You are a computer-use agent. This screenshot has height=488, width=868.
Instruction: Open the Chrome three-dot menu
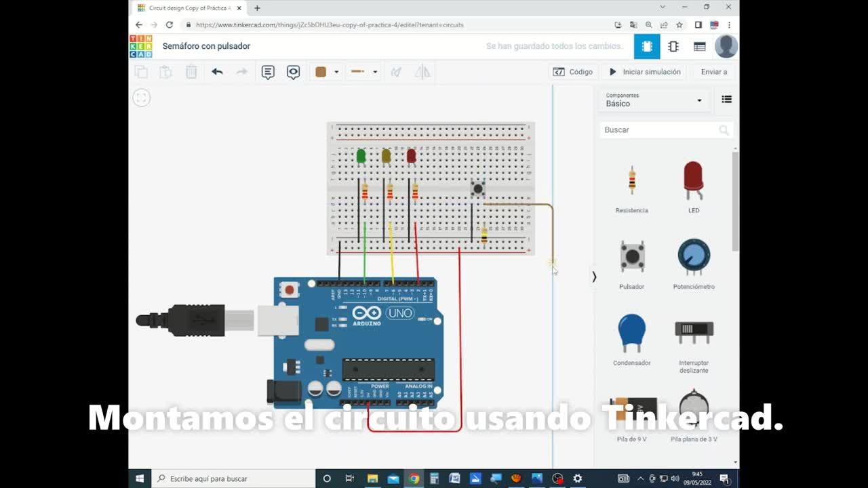[x=730, y=24]
